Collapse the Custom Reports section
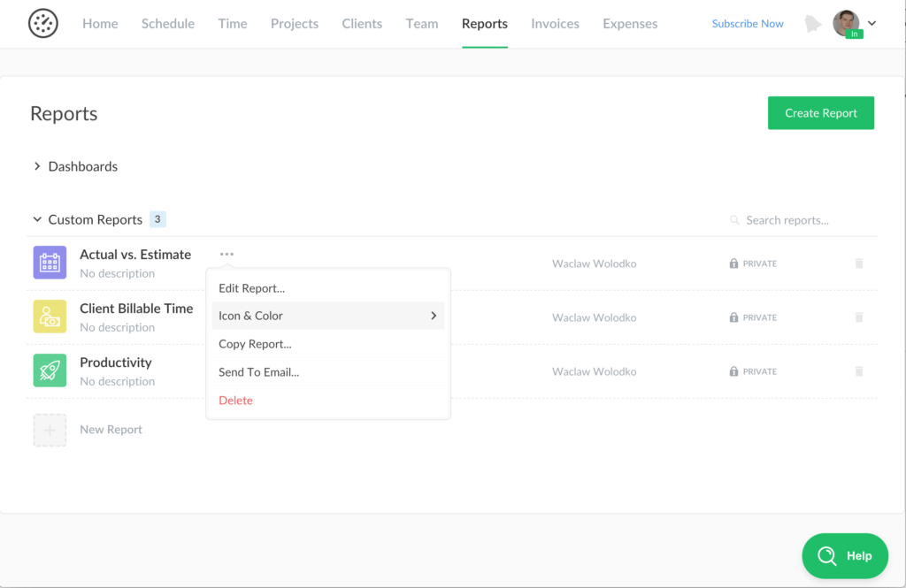 [37, 219]
